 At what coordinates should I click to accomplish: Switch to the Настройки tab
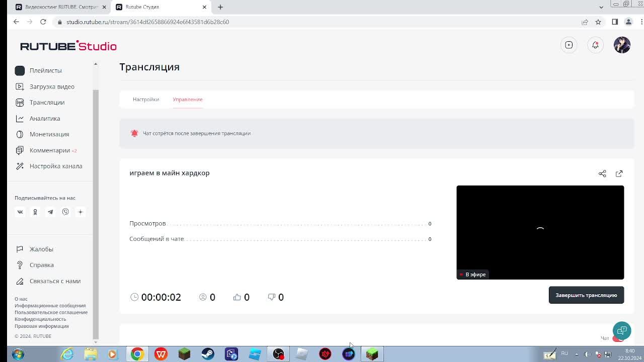[146, 100]
